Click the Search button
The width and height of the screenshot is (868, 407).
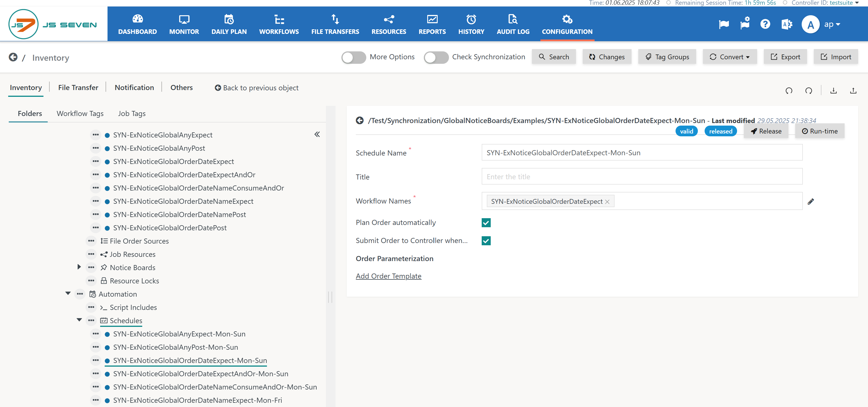coord(553,57)
